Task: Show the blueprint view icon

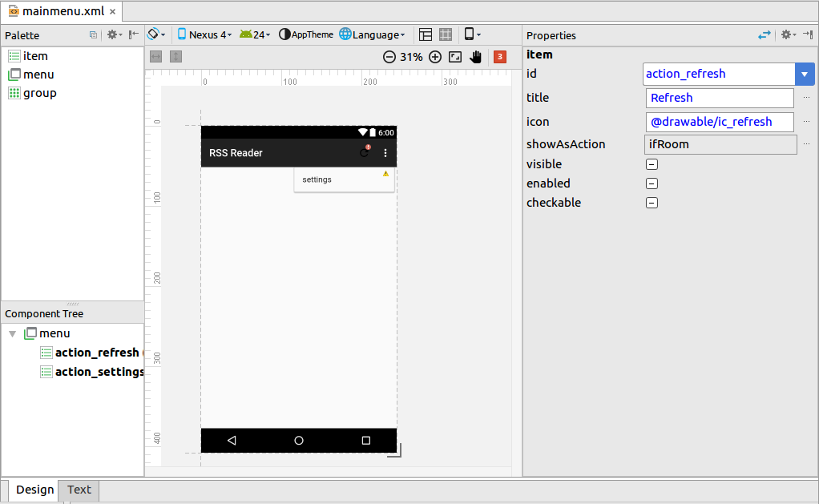Action: [446, 34]
